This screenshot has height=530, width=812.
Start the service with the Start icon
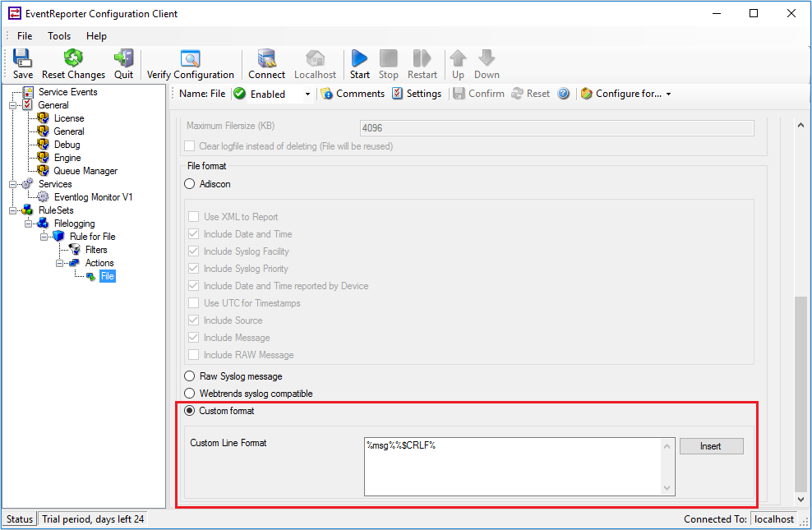point(359,58)
